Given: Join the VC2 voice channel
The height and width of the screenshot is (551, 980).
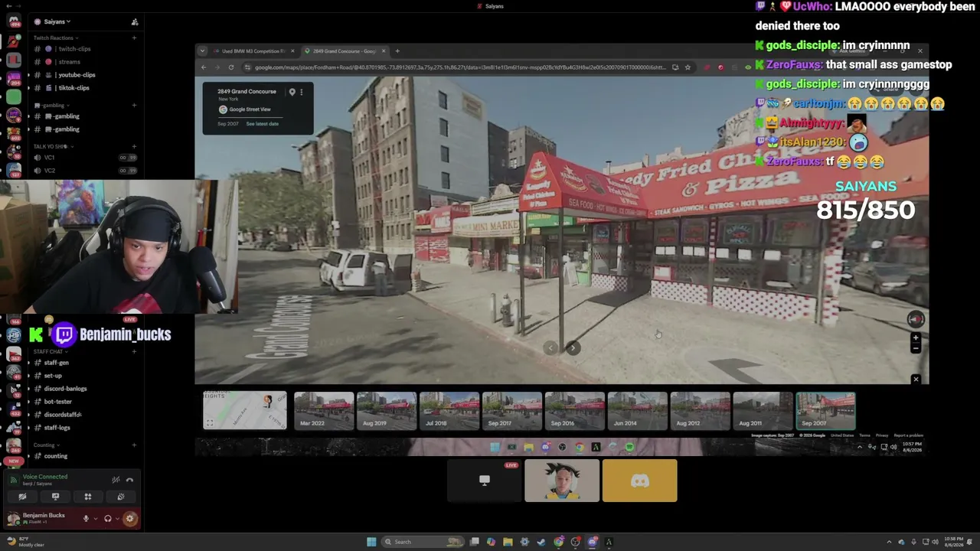Looking at the screenshot, I should pos(84,171).
